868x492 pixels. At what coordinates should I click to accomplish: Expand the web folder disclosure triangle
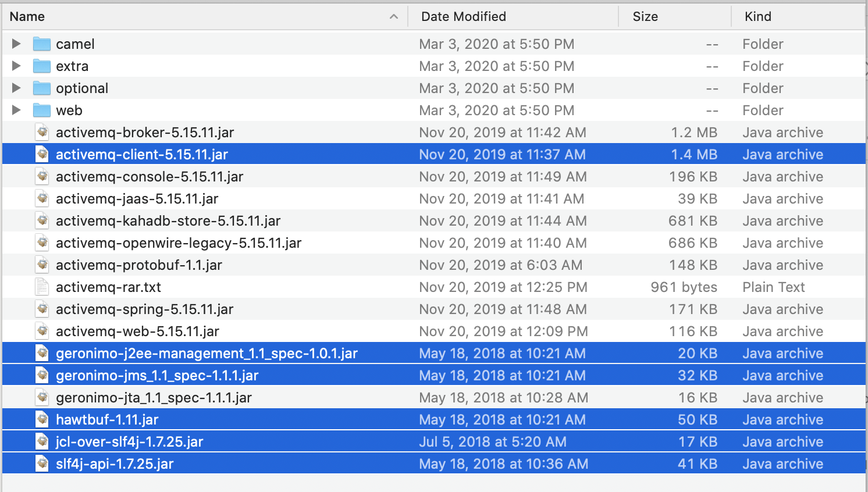(x=16, y=110)
